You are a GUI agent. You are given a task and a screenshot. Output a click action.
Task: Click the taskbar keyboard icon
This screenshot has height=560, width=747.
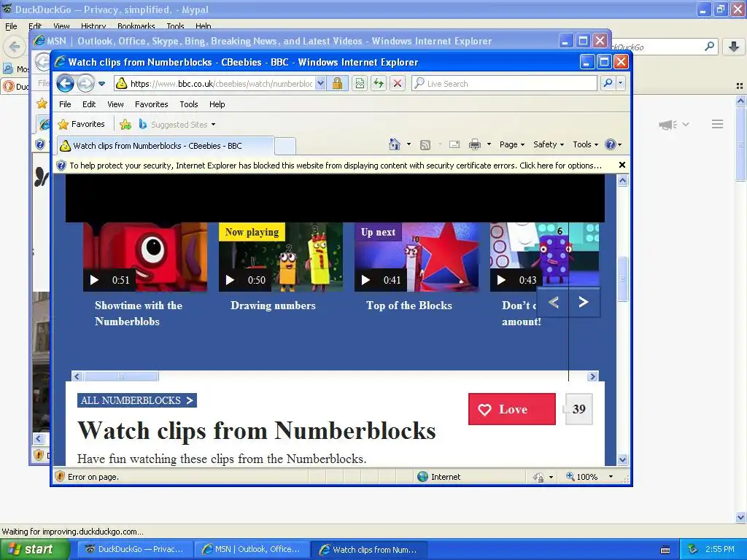click(x=665, y=550)
